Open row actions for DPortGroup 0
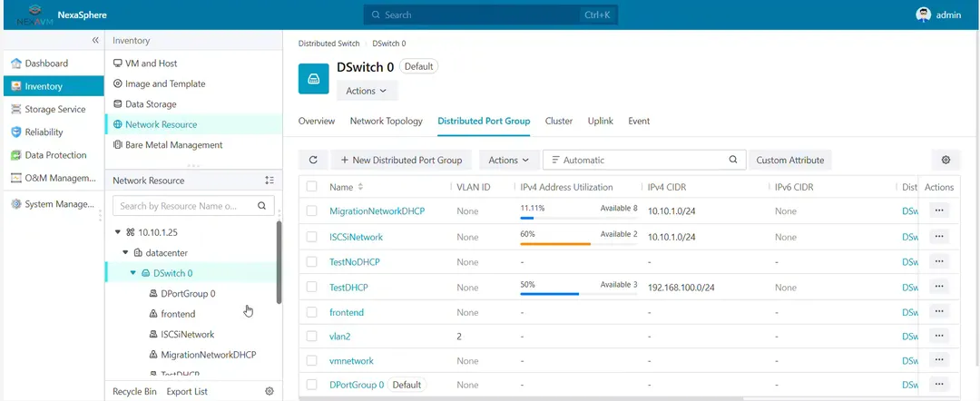 tap(939, 385)
